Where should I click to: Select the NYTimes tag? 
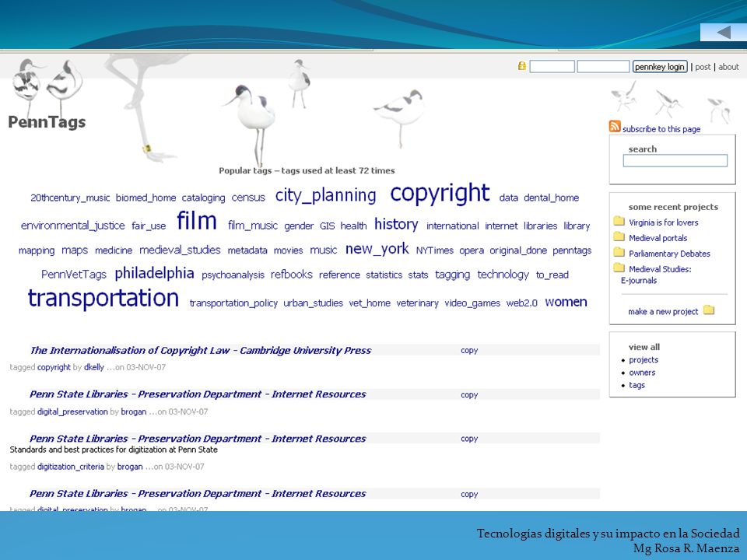tap(434, 250)
